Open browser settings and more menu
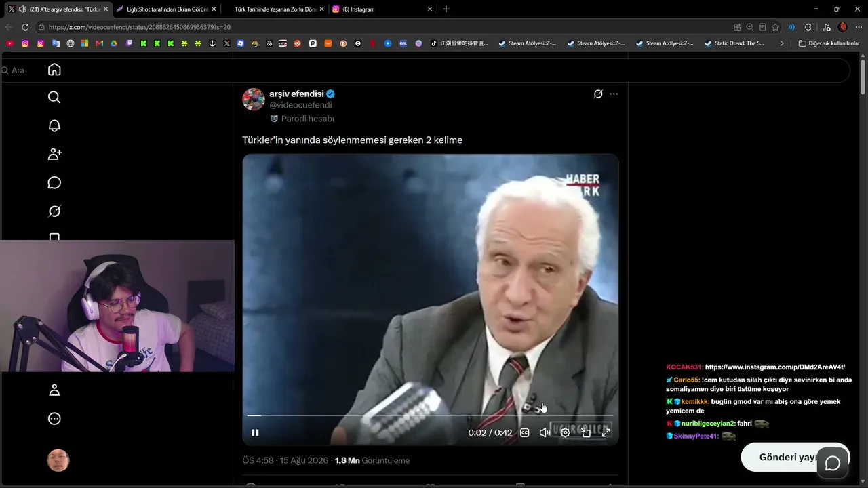The image size is (868, 488). 859,27
